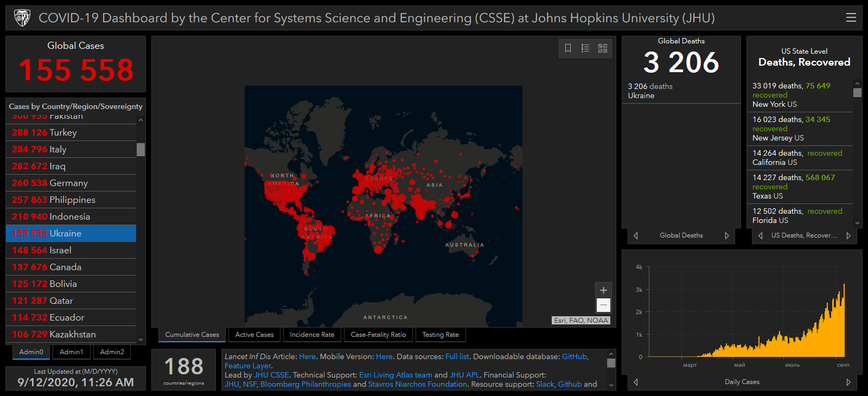Click the JHU shield logo
868x396 pixels.
pos(22,18)
